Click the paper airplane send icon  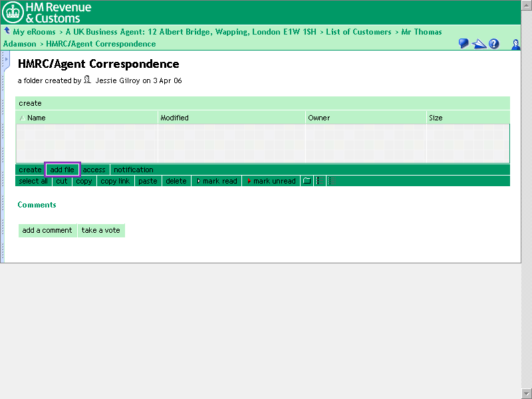[x=479, y=44]
